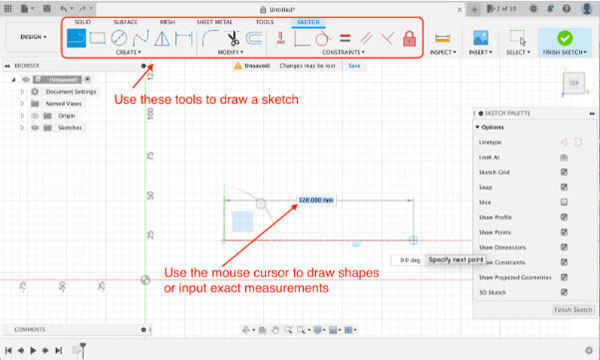The width and height of the screenshot is (600, 360).
Task: Select the Fillet modify tool
Action: 210,38
